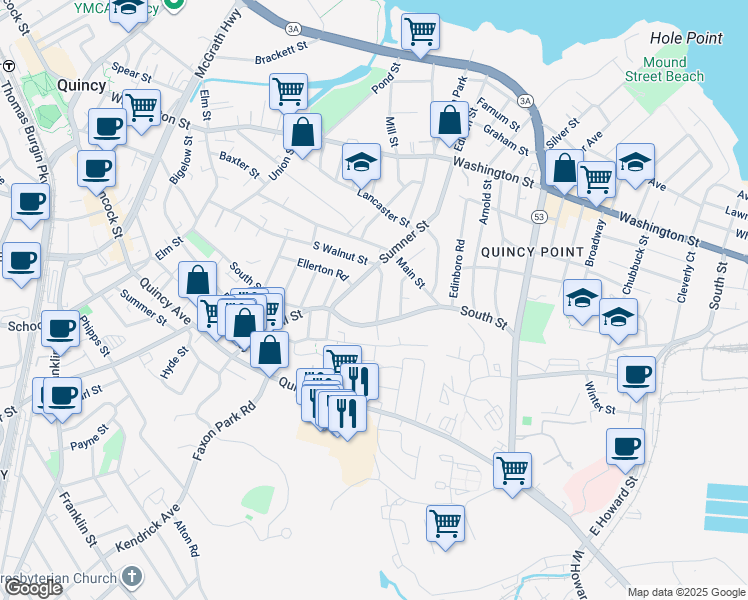Select the school marker near YMCA
Image resolution: width=748 pixels, height=600 pixels.
coord(128,10)
